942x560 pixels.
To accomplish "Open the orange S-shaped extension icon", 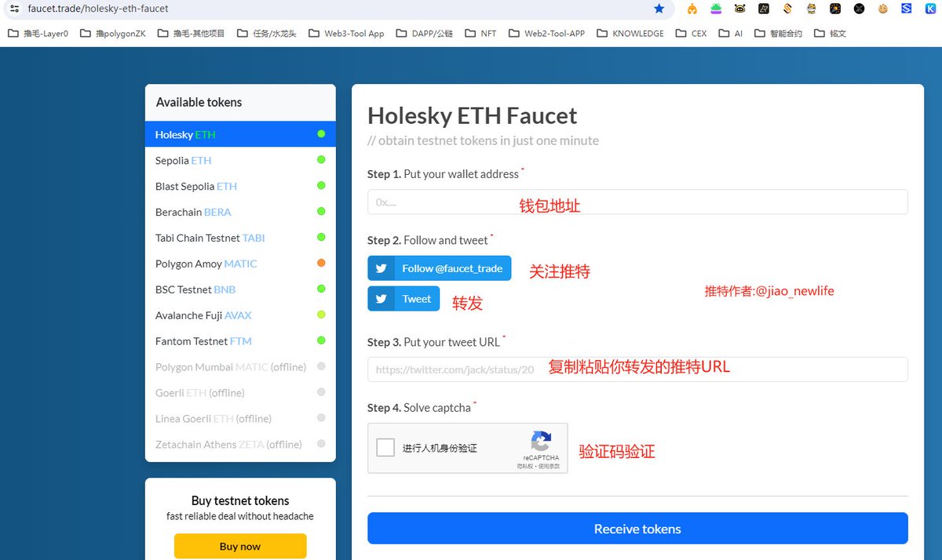I will [787, 9].
